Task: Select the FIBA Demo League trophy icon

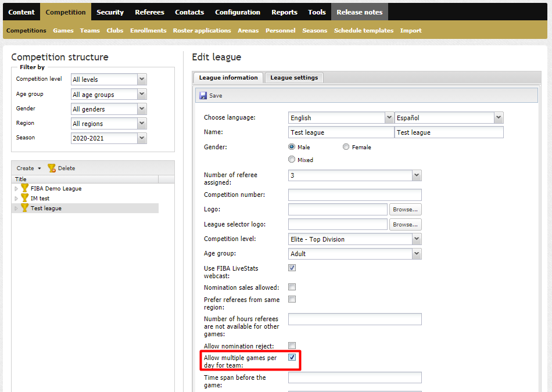Action: 24,188
